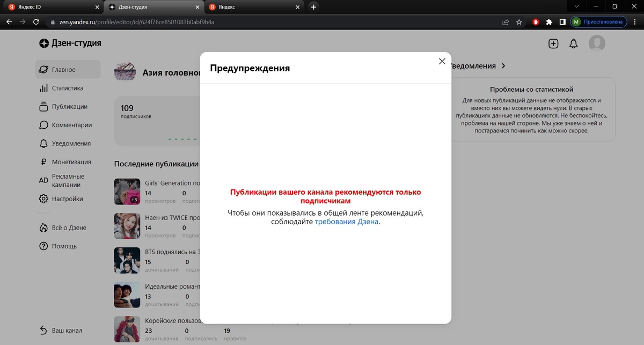Open a new browser tab

coord(314,7)
